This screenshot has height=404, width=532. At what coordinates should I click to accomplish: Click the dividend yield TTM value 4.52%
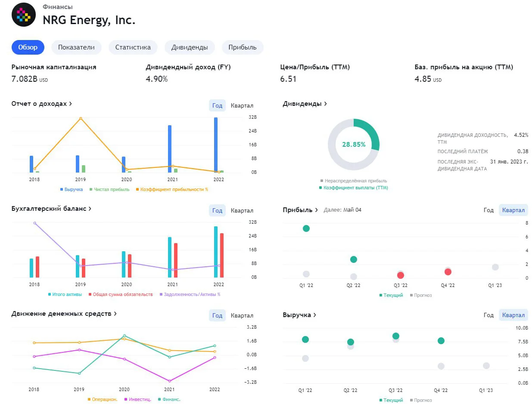pos(521,135)
